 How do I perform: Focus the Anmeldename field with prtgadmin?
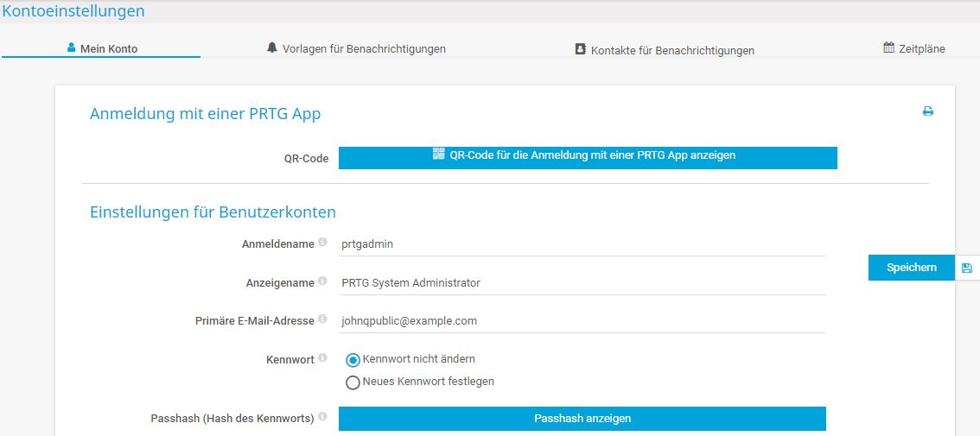pyautogui.click(x=582, y=244)
